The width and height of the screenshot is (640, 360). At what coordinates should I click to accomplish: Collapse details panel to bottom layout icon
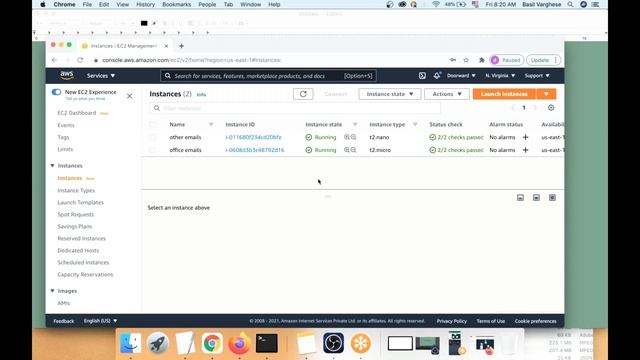[520, 198]
